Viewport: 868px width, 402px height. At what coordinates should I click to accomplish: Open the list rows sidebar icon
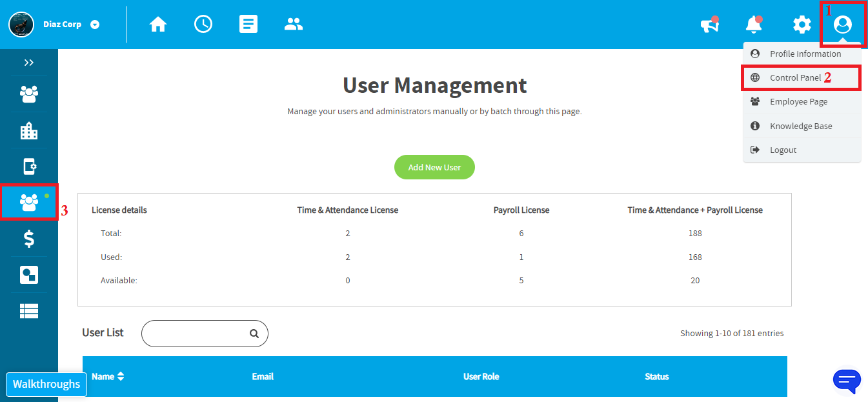pos(29,311)
